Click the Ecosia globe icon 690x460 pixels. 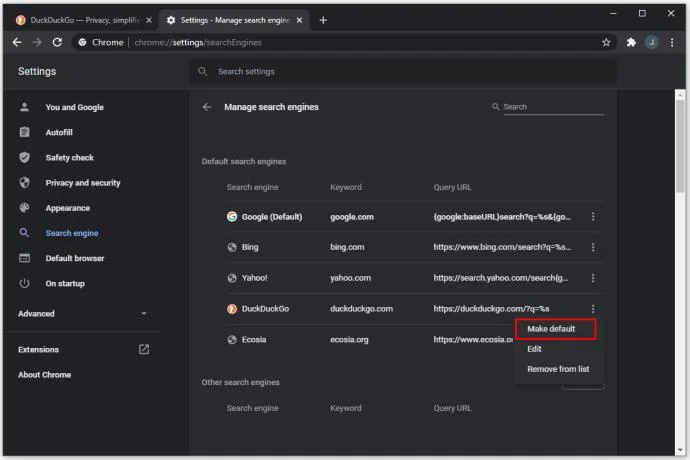click(232, 340)
